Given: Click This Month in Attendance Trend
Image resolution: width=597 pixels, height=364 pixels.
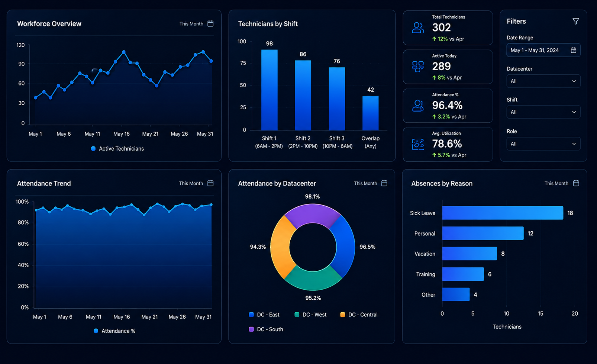Looking at the screenshot, I should pos(191,183).
